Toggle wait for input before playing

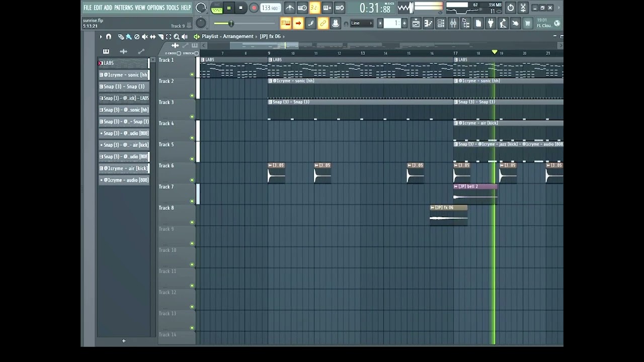[302, 8]
